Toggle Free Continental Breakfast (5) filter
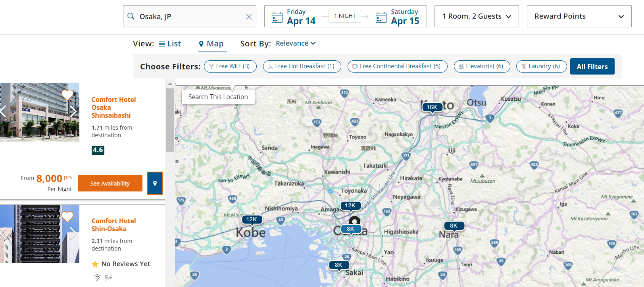 (x=398, y=66)
